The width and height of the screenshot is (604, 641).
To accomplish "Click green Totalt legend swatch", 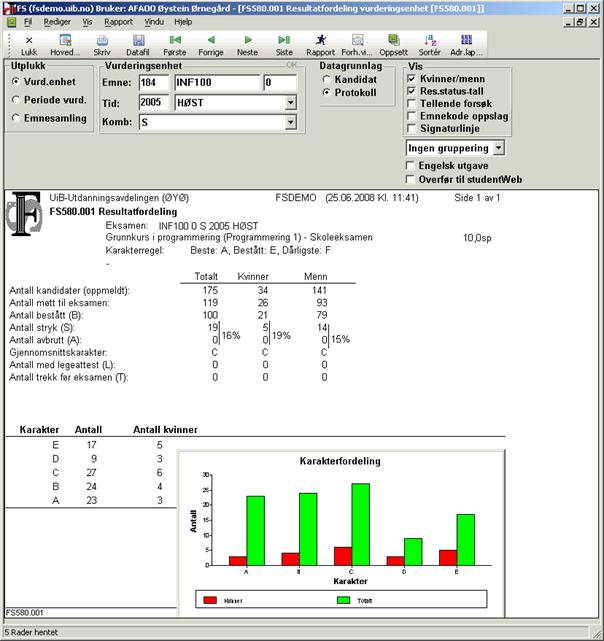I will click(344, 600).
